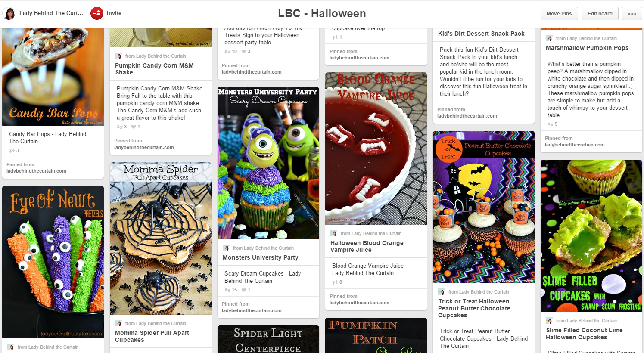Click the Halloween Blood Orange Vampire Juice title
The height and width of the screenshot is (353, 644).
[x=367, y=246]
